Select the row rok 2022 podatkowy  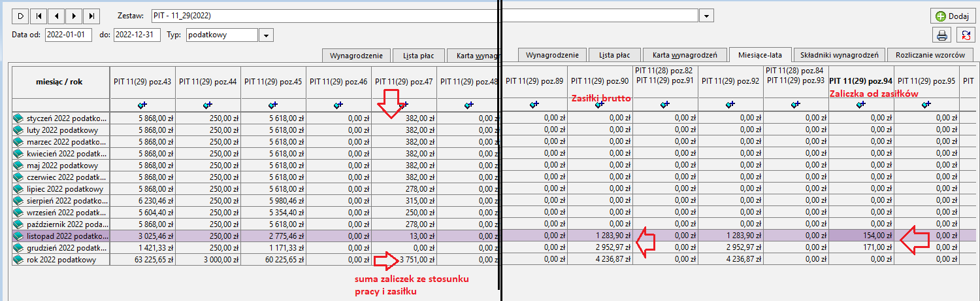pos(61,259)
